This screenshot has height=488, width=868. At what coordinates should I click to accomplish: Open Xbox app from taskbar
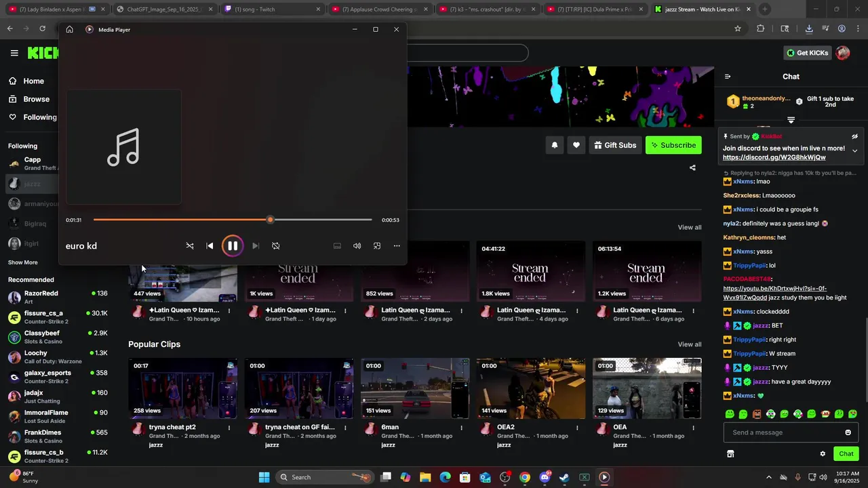[x=584, y=477]
